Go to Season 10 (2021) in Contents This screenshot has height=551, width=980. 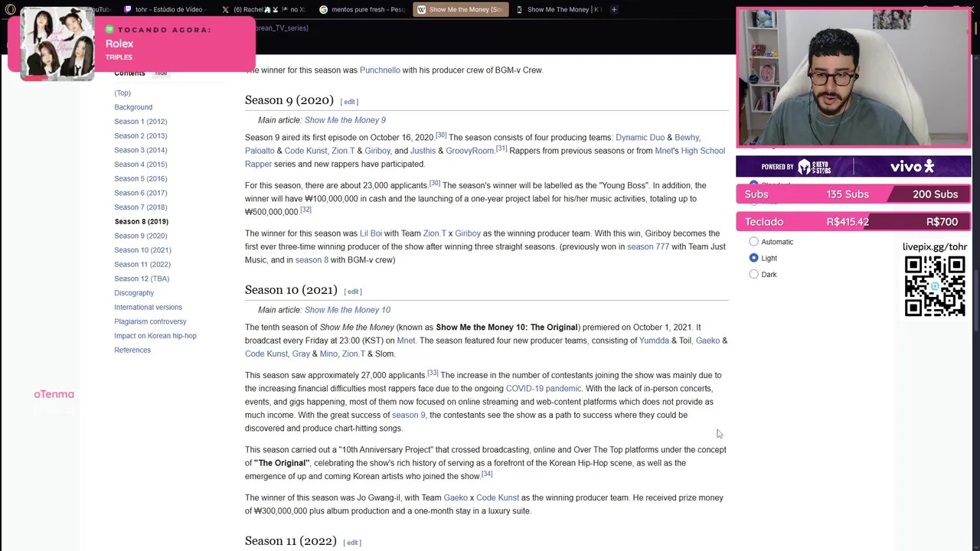point(142,250)
